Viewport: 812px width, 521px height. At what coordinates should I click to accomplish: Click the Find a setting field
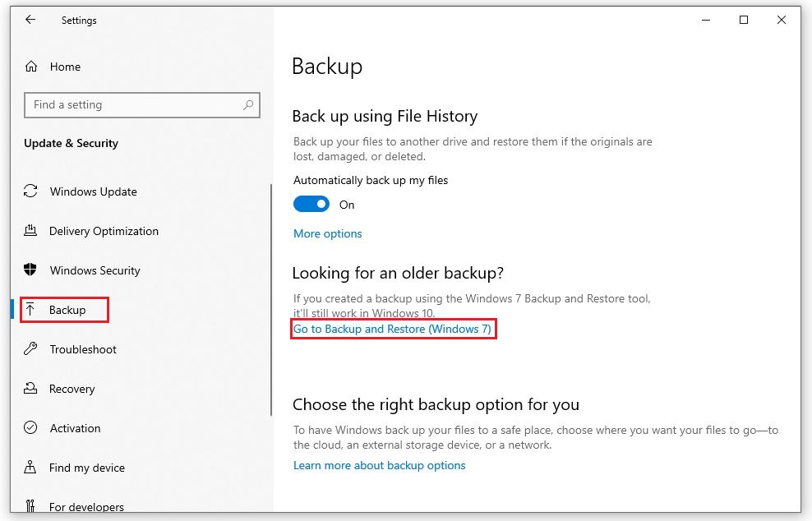pyautogui.click(x=142, y=105)
